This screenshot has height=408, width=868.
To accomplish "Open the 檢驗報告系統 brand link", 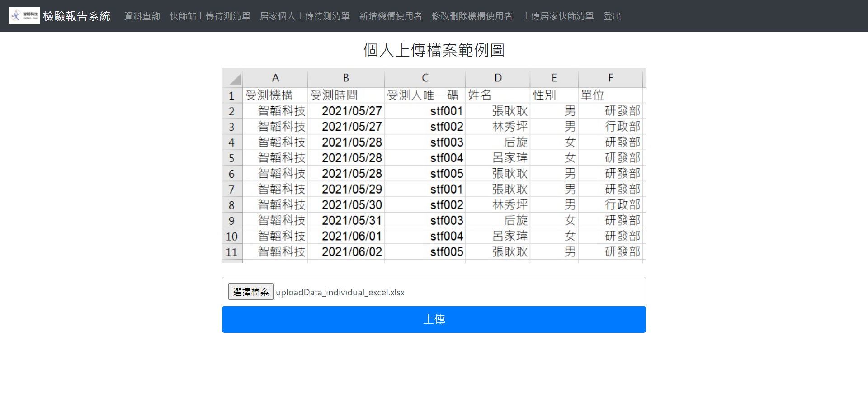I will tap(77, 16).
